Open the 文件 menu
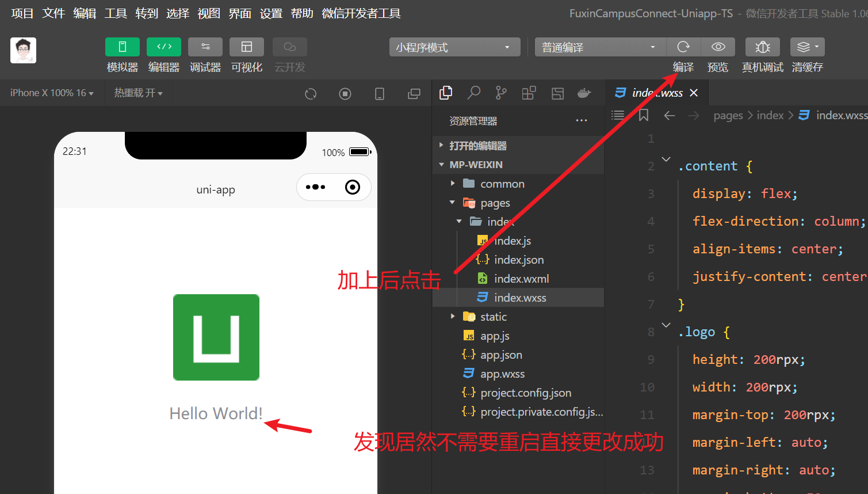Image resolution: width=868 pixels, height=494 pixels. coord(53,13)
